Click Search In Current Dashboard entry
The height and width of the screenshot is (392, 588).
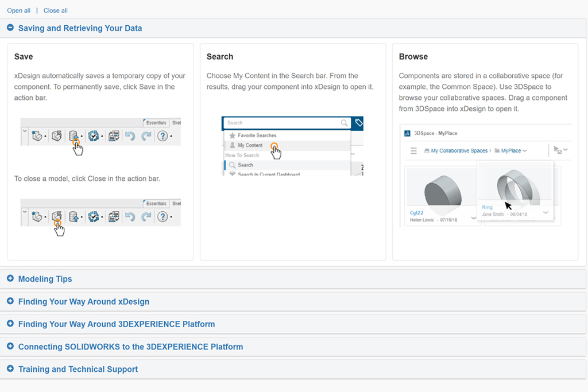pos(287,173)
